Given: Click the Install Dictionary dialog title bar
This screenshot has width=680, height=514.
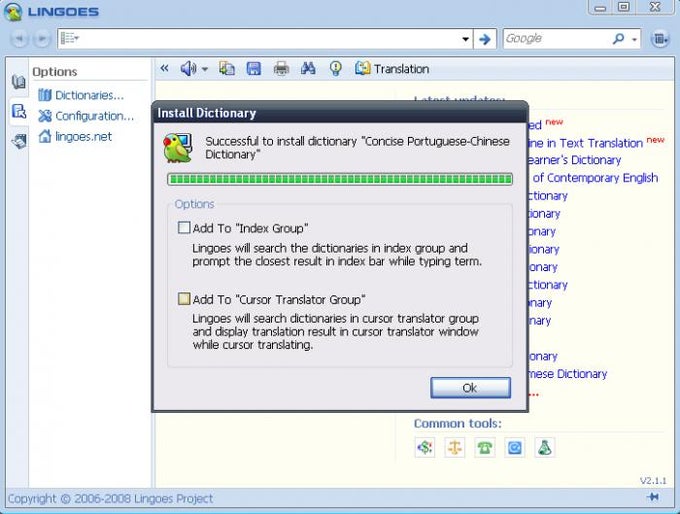Looking at the screenshot, I should (340, 113).
